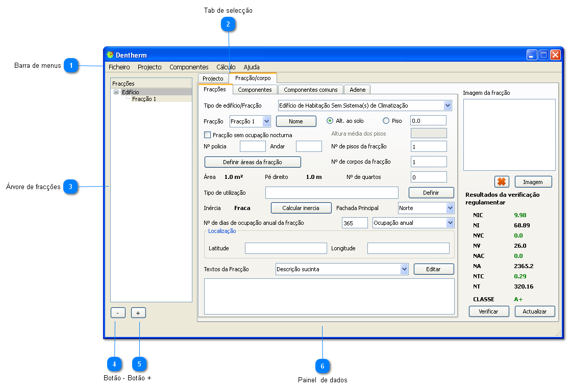
Task: Select the Piso radio button
Action: pos(386,121)
